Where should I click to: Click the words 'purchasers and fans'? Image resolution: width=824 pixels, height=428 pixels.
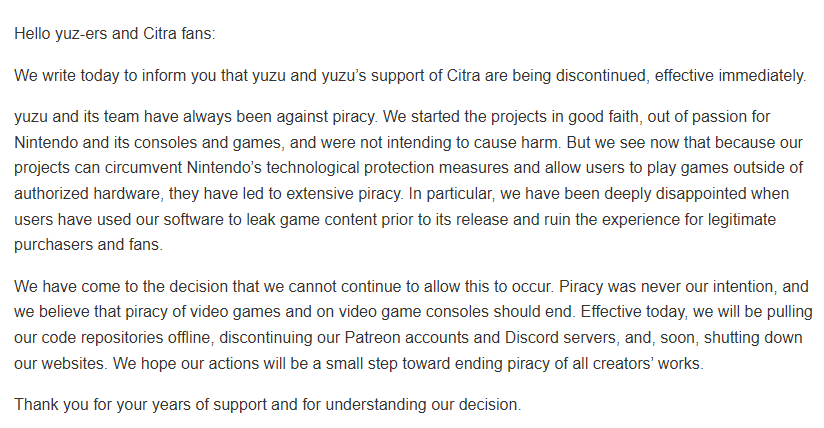coord(88,244)
